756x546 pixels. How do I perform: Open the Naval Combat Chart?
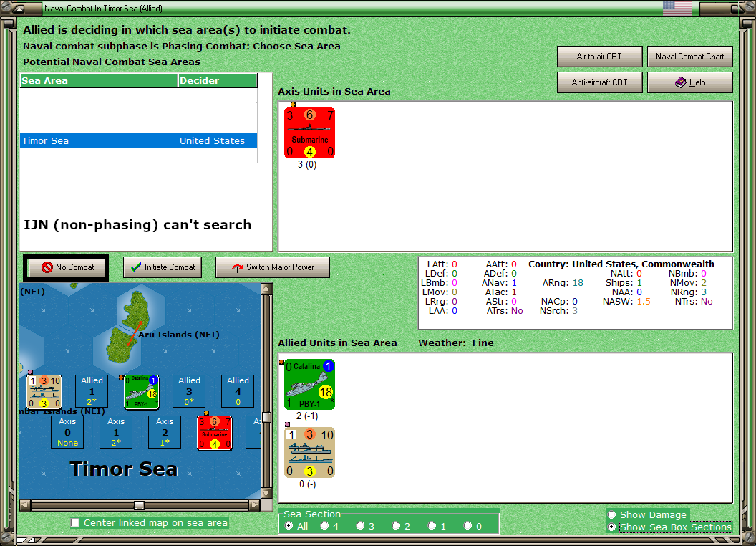click(x=690, y=57)
